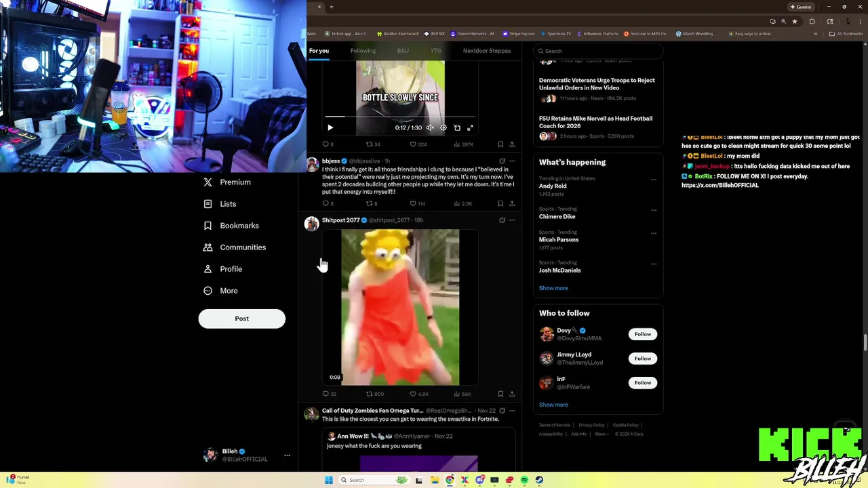This screenshot has width=868, height=488.
Task: Follow inF
Action: point(643,383)
